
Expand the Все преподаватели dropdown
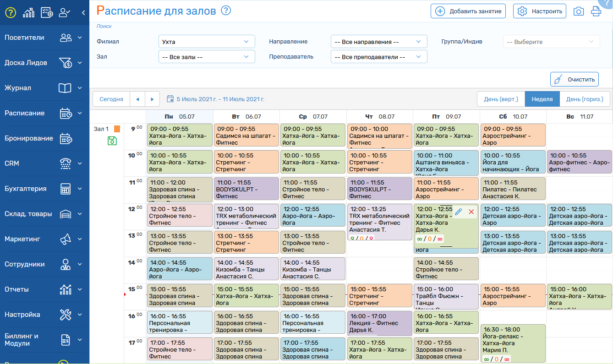tap(378, 57)
